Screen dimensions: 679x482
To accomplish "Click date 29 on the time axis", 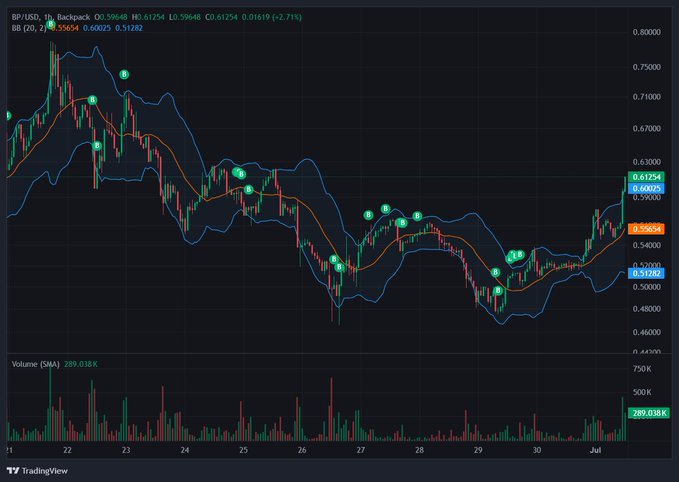I will [478, 450].
